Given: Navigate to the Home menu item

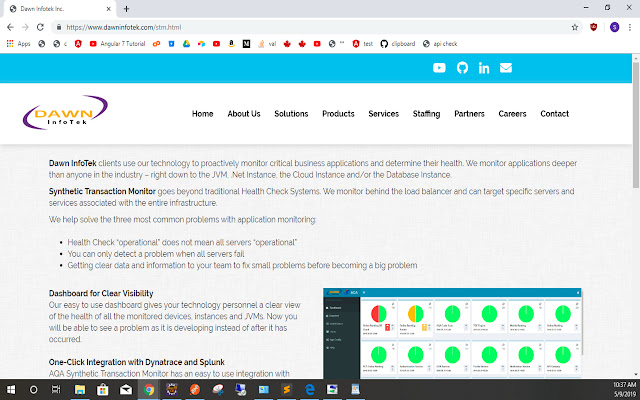Looking at the screenshot, I should [x=202, y=114].
